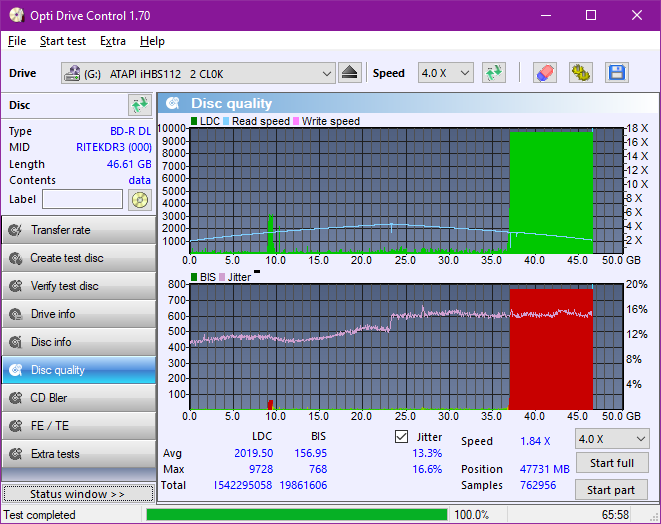Click the BIS green legend swatch
661x524 pixels.
[x=194, y=277]
